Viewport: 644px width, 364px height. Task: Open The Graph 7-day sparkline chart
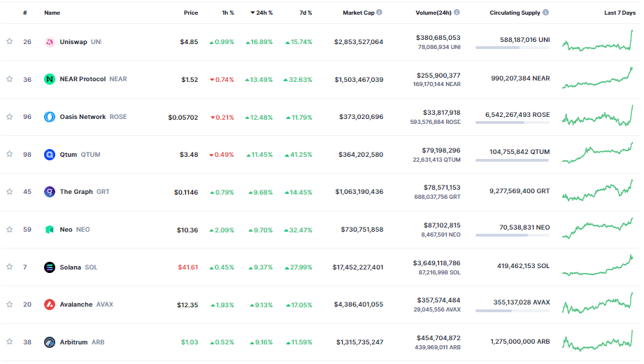click(598, 190)
